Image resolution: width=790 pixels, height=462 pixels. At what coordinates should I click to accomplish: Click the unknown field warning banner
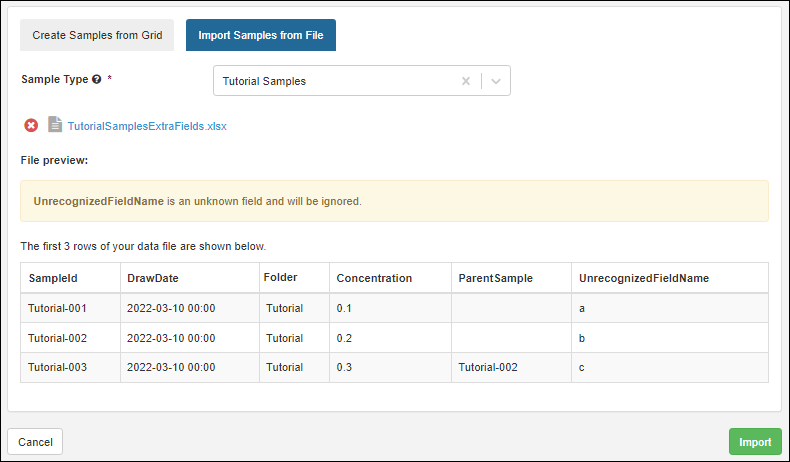click(394, 201)
